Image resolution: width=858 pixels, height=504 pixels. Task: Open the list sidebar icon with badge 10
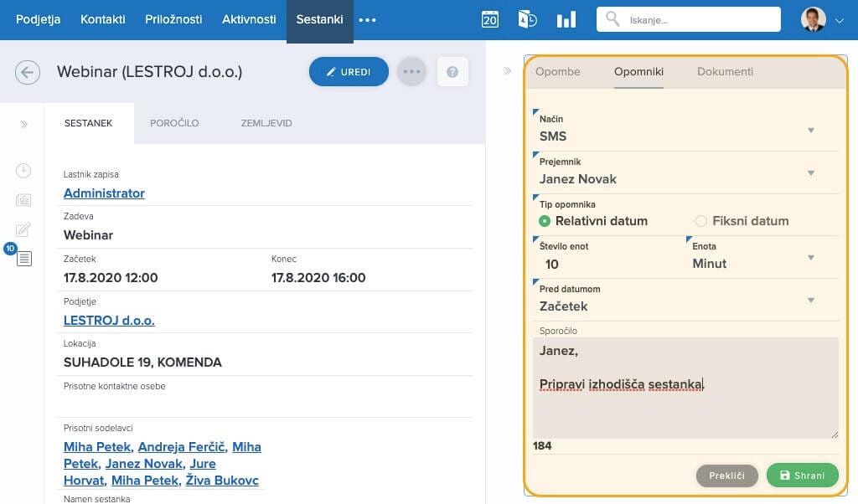tap(24, 259)
